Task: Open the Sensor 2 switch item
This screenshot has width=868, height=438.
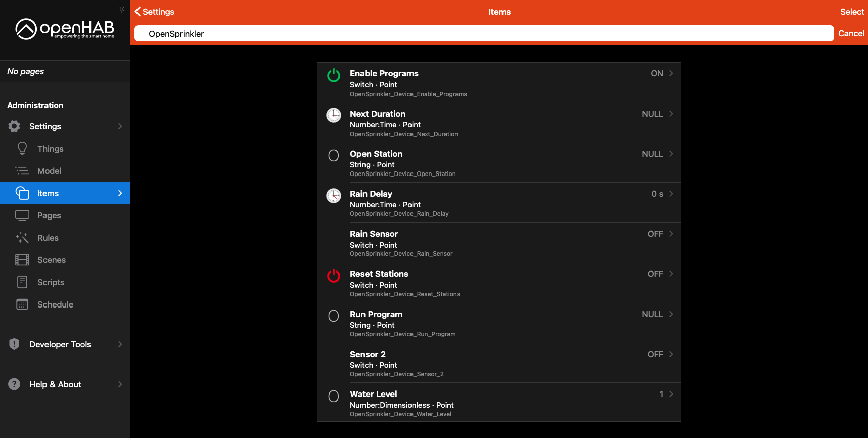Action: 499,363
